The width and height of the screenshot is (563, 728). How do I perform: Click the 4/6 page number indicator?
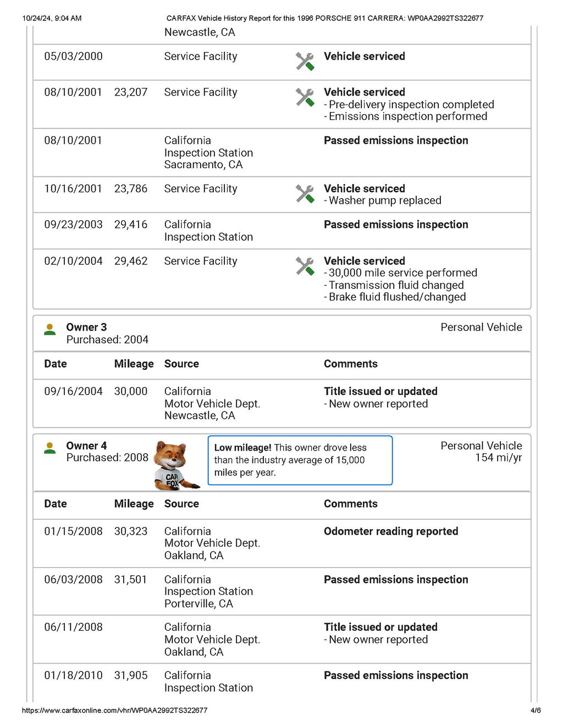pyautogui.click(x=535, y=710)
